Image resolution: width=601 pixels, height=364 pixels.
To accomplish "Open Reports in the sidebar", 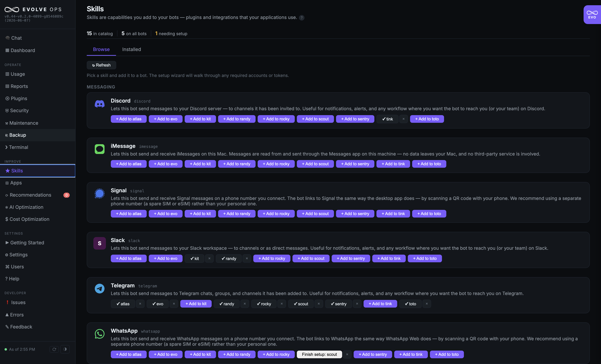I will 38,86.
